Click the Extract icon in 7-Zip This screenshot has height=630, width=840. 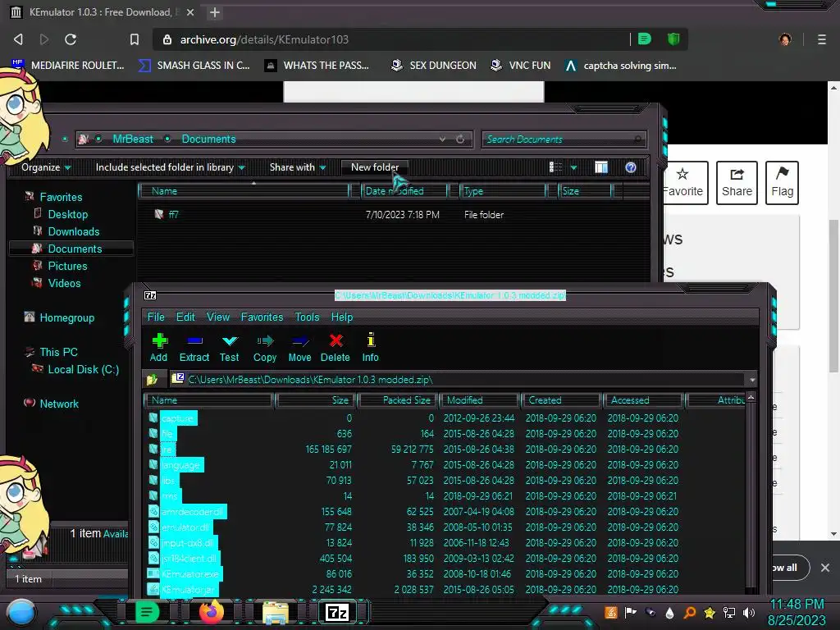[x=194, y=348]
